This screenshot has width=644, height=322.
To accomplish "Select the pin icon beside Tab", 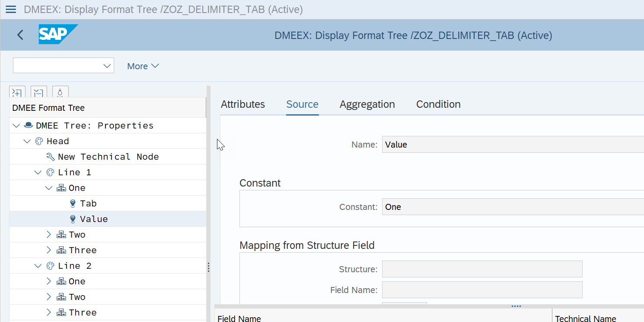I will 73,203.
